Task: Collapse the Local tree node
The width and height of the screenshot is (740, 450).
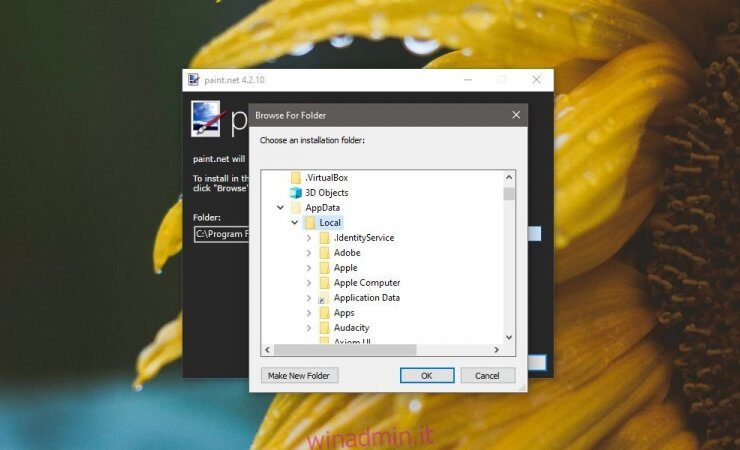Action: (x=294, y=223)
